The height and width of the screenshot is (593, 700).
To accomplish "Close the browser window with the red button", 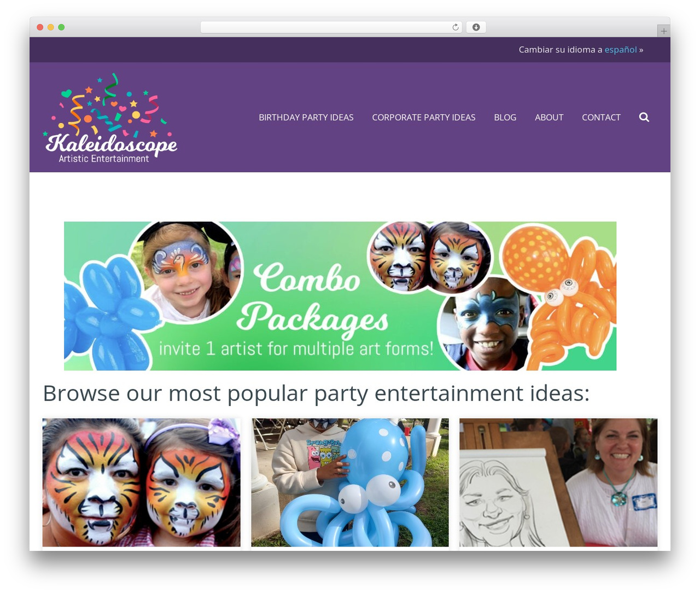I will [40, 27].
